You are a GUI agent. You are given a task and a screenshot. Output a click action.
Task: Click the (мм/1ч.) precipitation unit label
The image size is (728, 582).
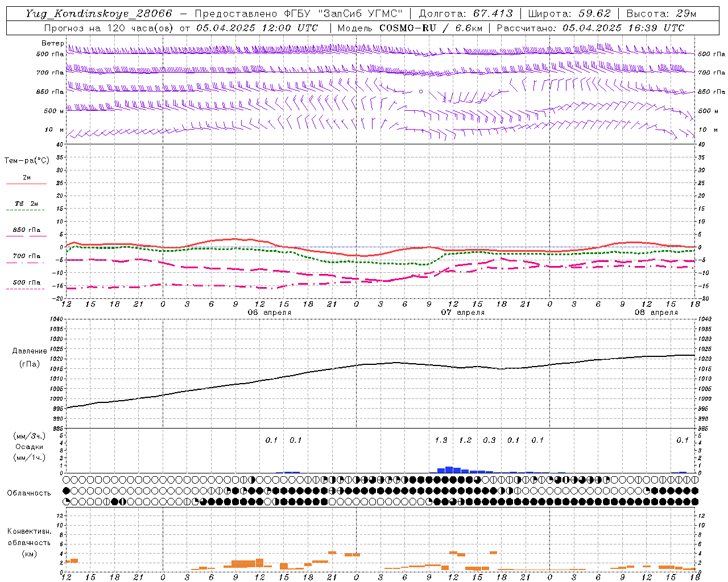[x=30, y=458]
